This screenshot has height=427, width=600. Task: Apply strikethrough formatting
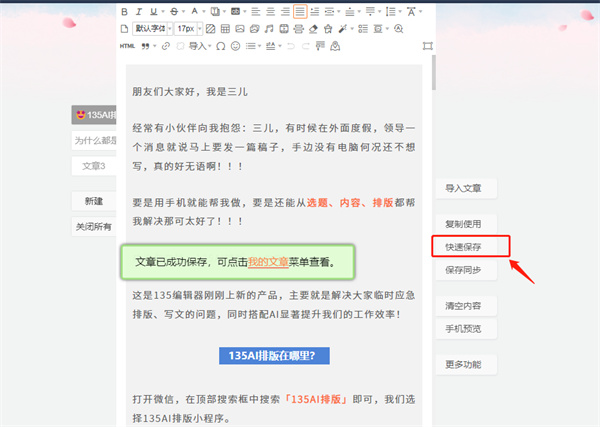pyautogui.click(x=174, y=12)
